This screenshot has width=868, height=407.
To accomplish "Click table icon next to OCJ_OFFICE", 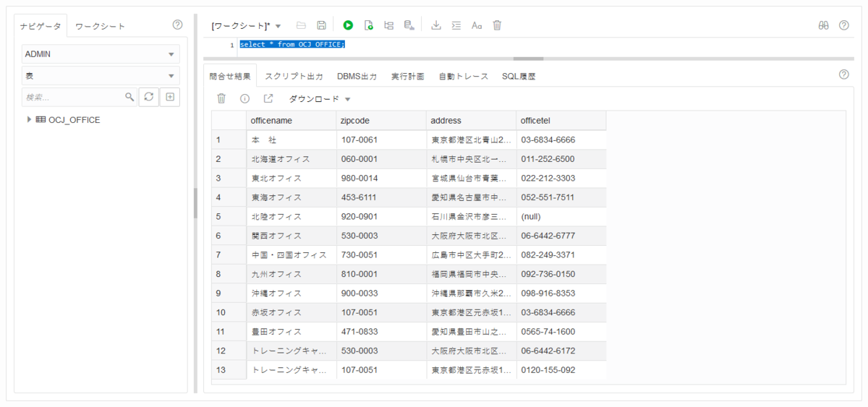I will point(41,120).
